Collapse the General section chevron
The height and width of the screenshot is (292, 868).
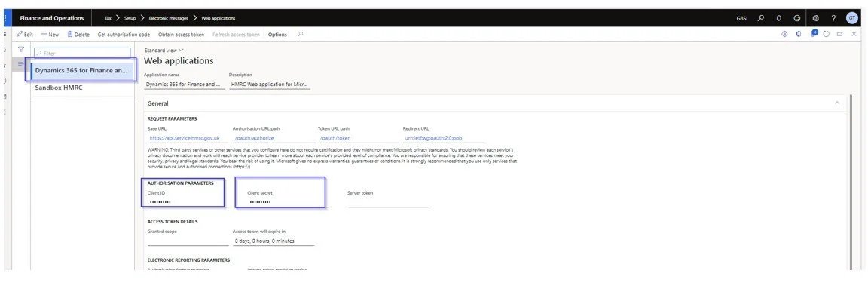coord(836,103)
